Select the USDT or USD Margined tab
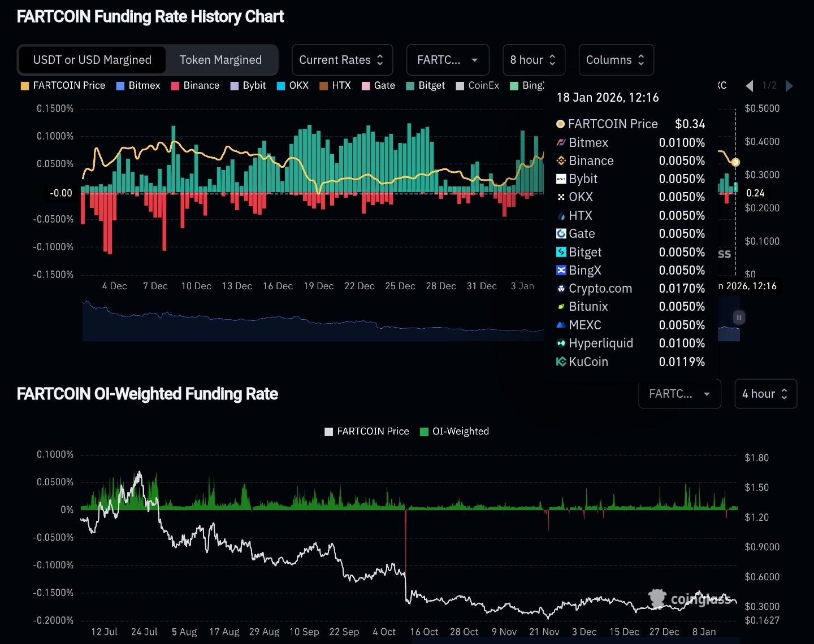 click(x=92, y=60)
